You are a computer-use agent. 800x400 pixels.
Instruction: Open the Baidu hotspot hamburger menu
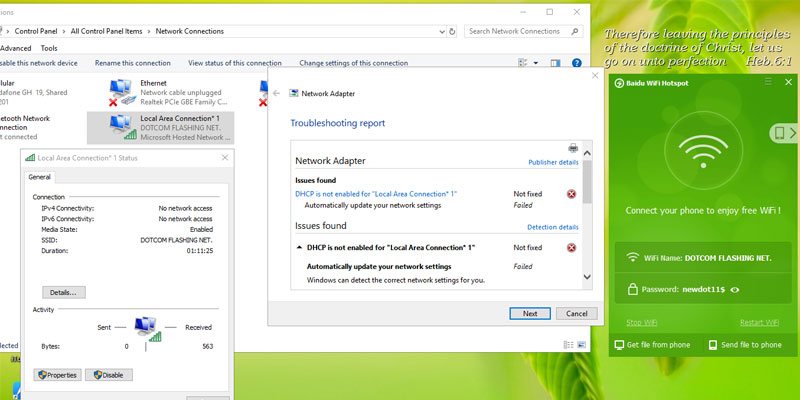click(768, 82)
